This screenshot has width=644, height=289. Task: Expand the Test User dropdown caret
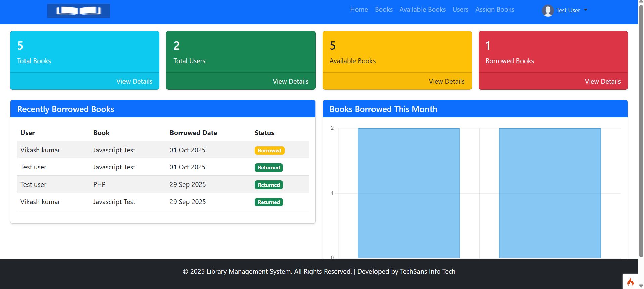pos(586,10)
